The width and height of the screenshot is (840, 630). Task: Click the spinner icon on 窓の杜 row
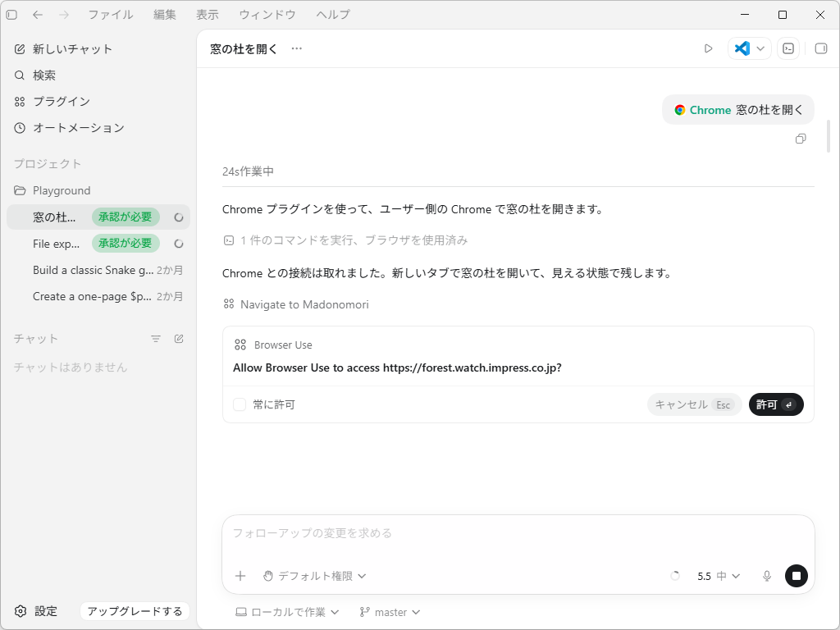179,217
